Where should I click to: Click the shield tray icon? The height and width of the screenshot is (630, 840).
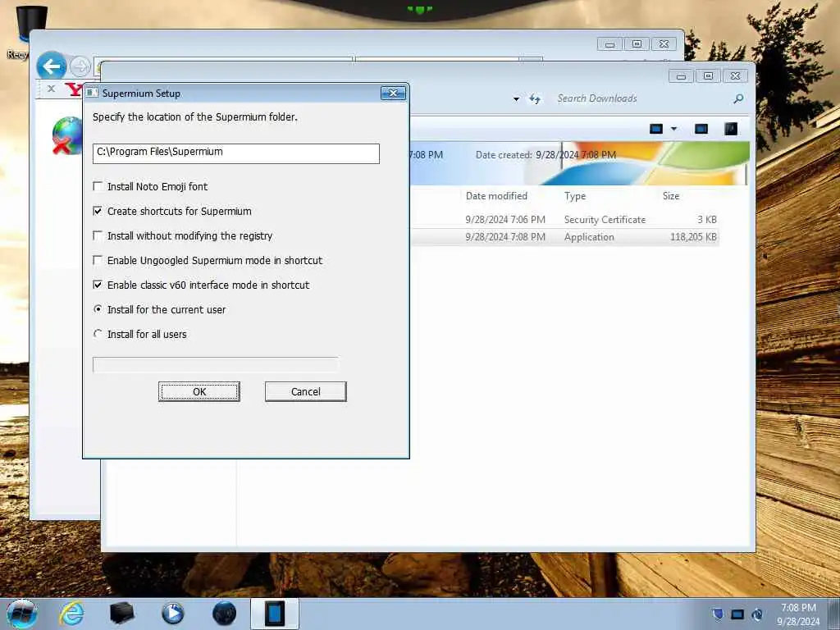tap(718, 614)
